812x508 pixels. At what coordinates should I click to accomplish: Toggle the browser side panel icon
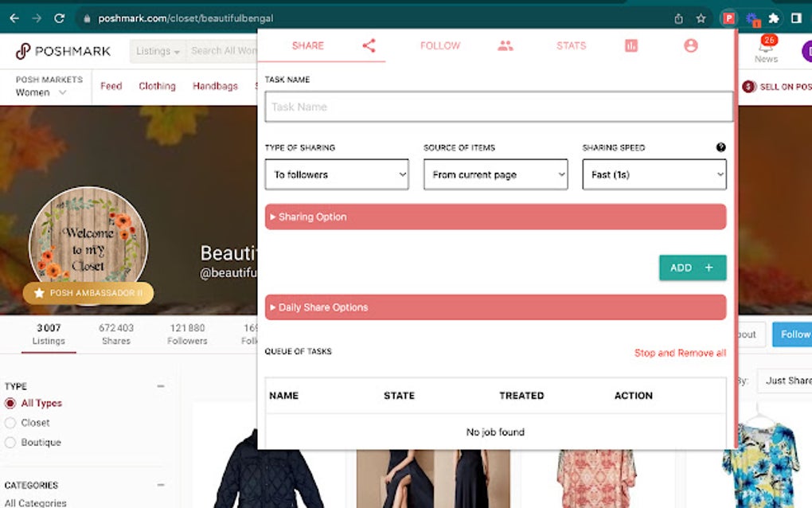[x=796, y=18]
